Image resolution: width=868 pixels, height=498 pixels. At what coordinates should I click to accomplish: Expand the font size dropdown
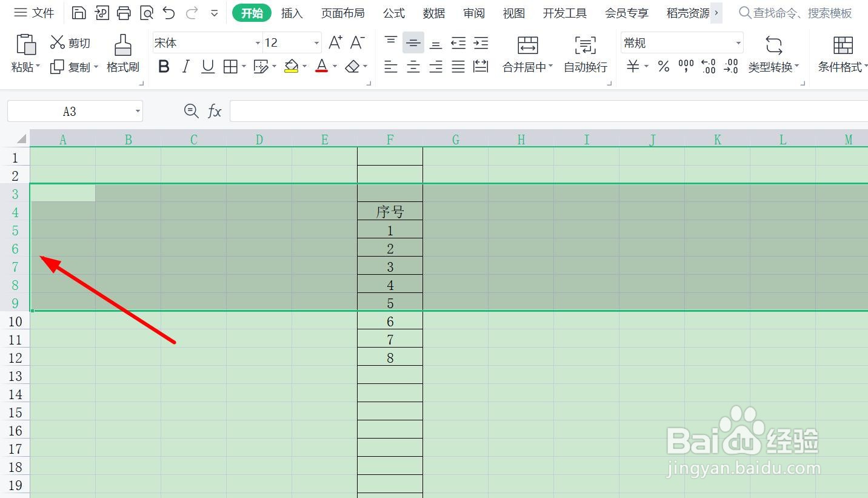[x=315, y=42]
